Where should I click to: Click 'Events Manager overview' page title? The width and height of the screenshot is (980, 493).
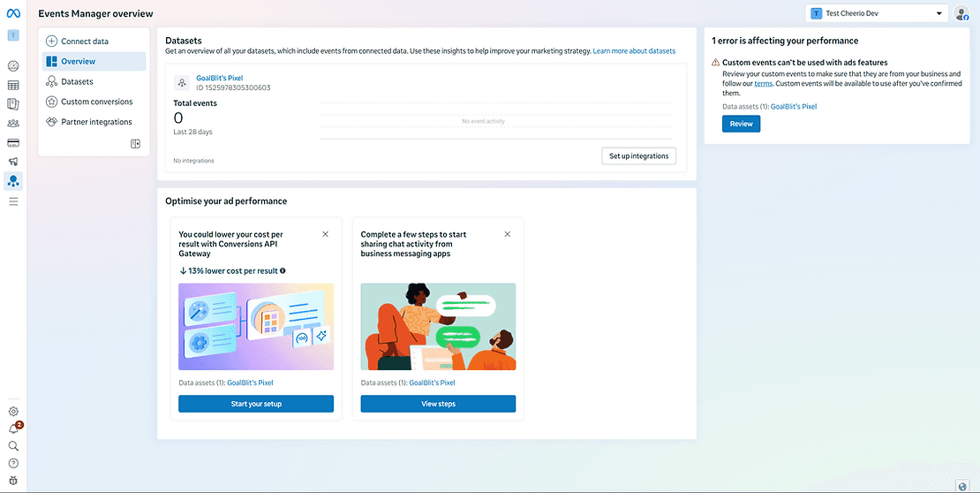click(95, 14)
